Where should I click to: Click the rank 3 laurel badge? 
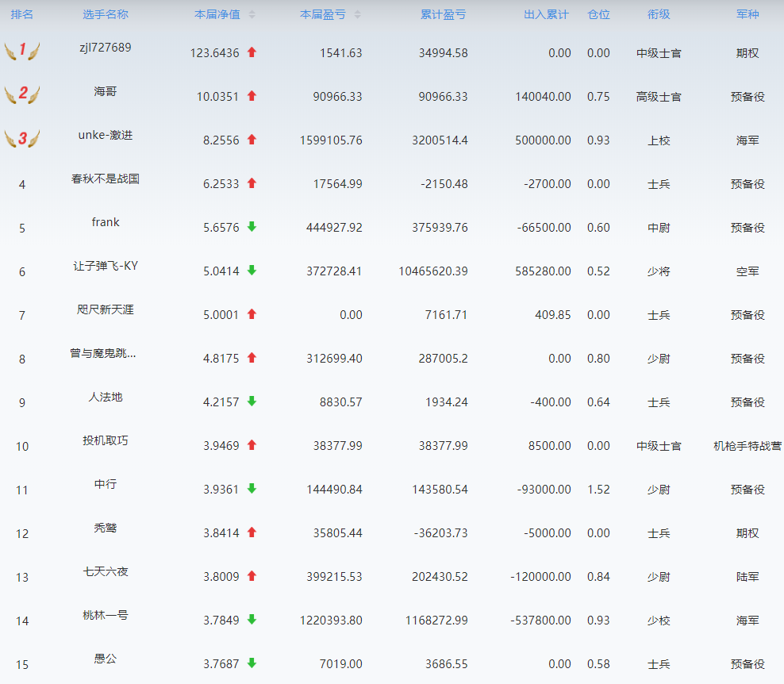coord(22,138)
